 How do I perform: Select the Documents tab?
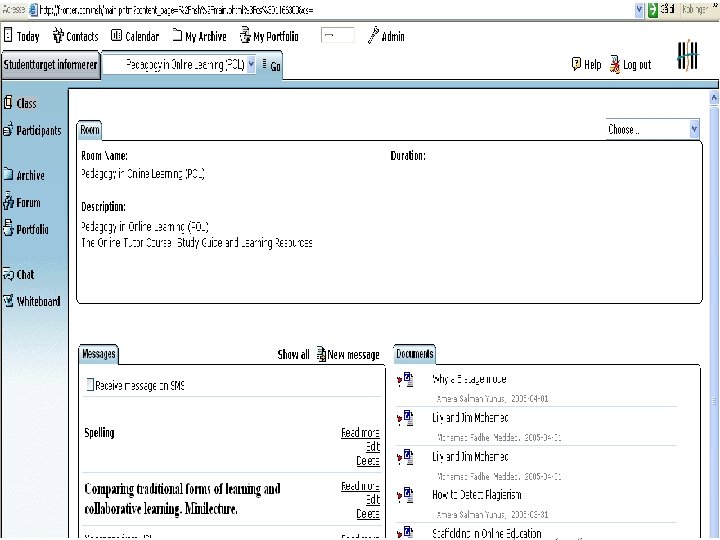click(415, 354)
